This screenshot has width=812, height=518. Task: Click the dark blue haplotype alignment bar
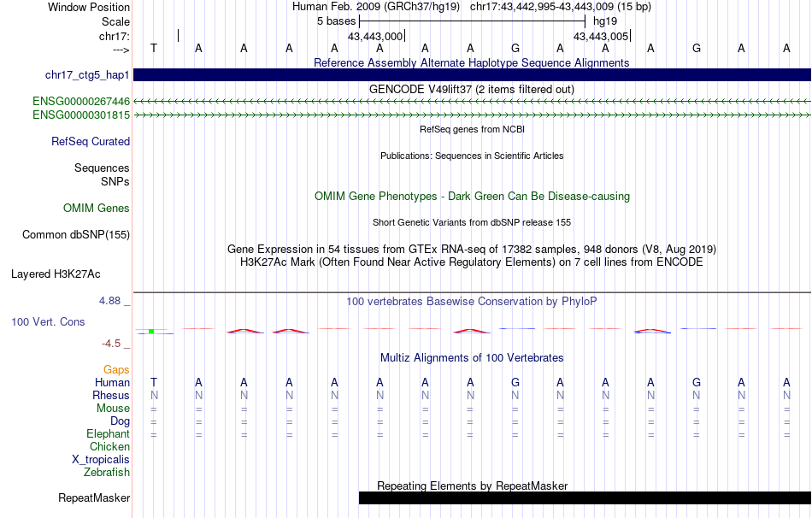click(x=473, y=74)
